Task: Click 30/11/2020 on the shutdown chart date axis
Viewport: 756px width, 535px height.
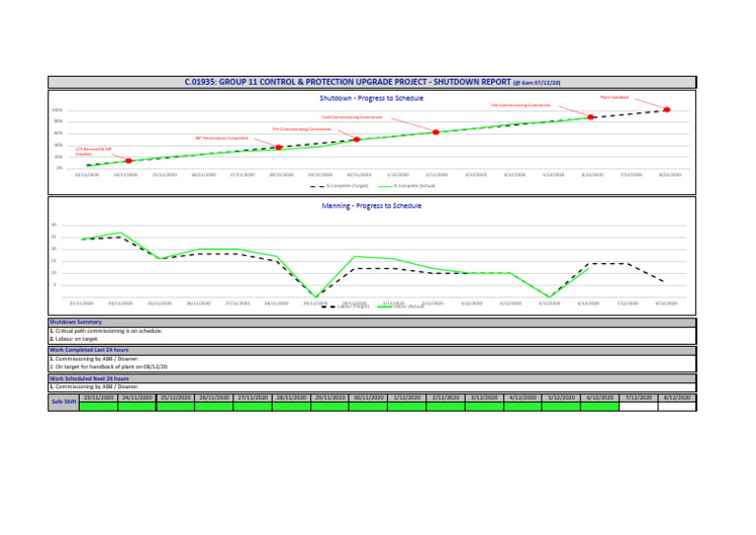Action: click(359, 174)
